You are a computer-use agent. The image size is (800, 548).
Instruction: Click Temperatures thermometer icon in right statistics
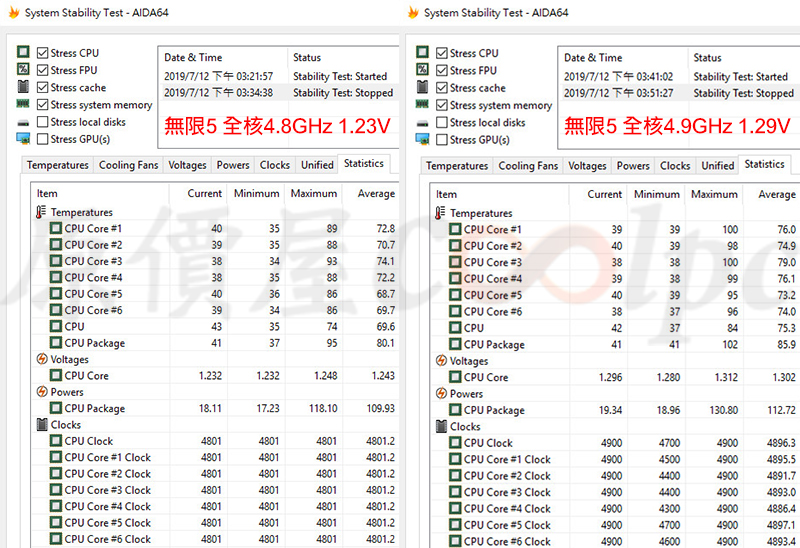[440, 213]
